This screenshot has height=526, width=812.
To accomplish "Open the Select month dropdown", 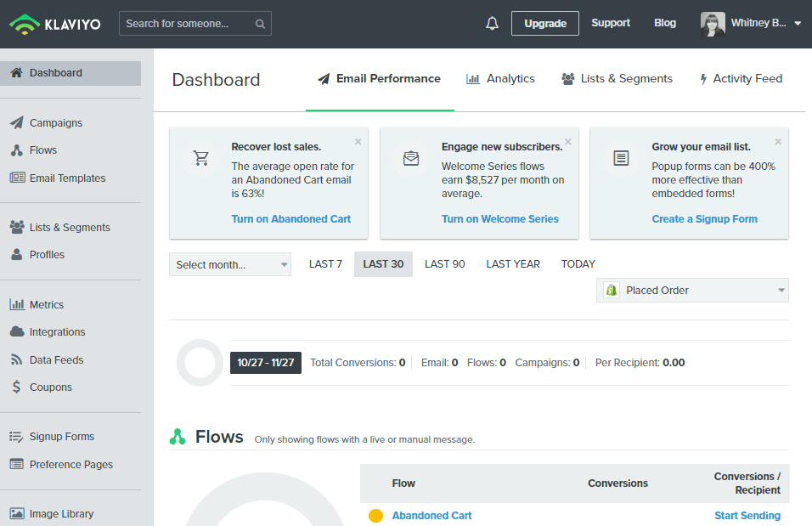I will point(229,265).
